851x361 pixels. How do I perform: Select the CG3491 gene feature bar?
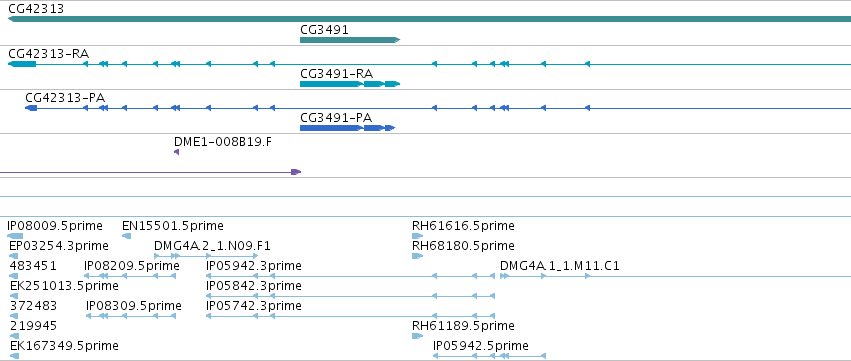click(350, 40)
